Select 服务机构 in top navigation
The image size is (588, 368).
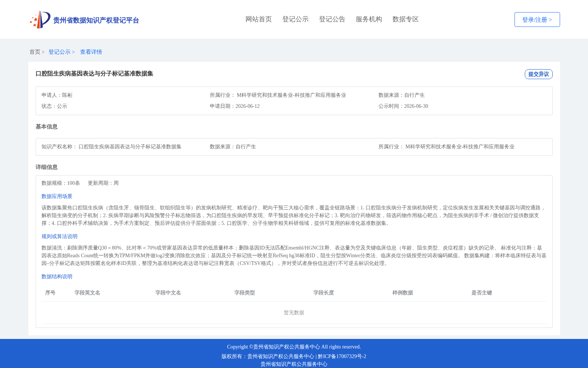(x=369, y=19)
